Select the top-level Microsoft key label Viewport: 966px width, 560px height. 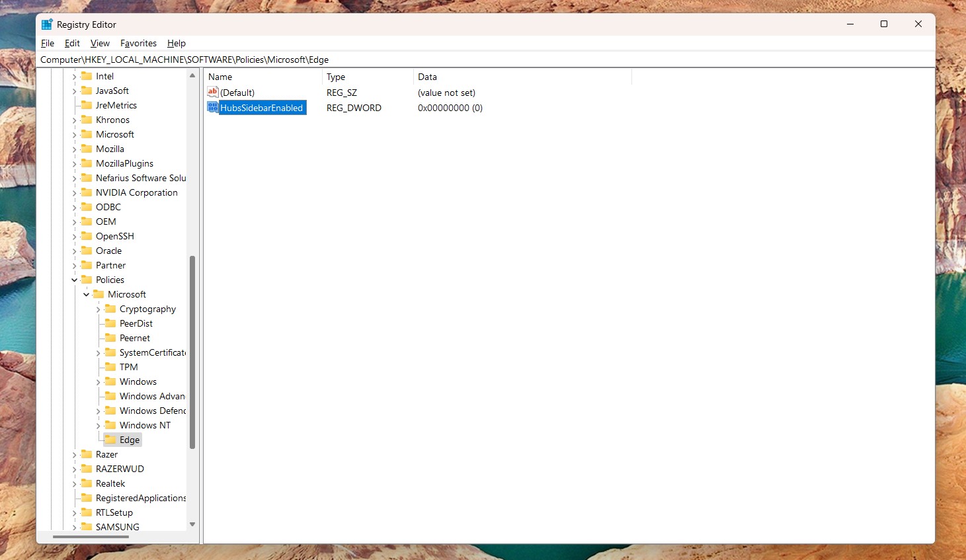pos(115,134)
